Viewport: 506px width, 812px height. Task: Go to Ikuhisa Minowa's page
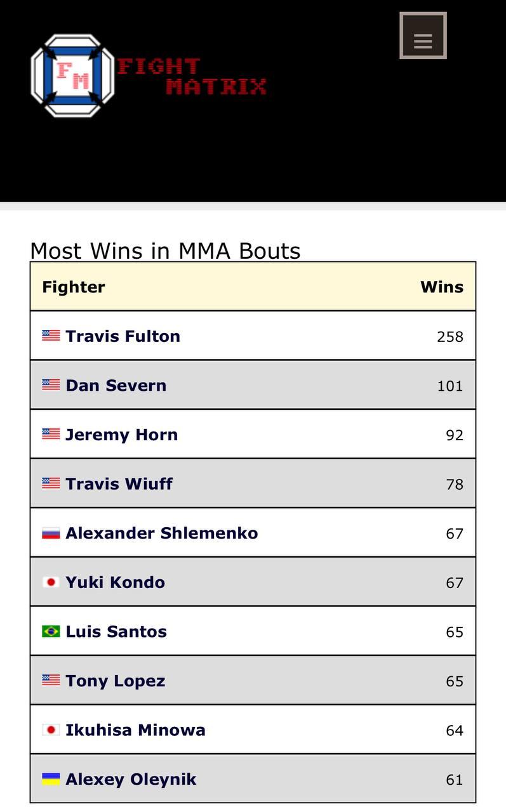pos(135,730)
